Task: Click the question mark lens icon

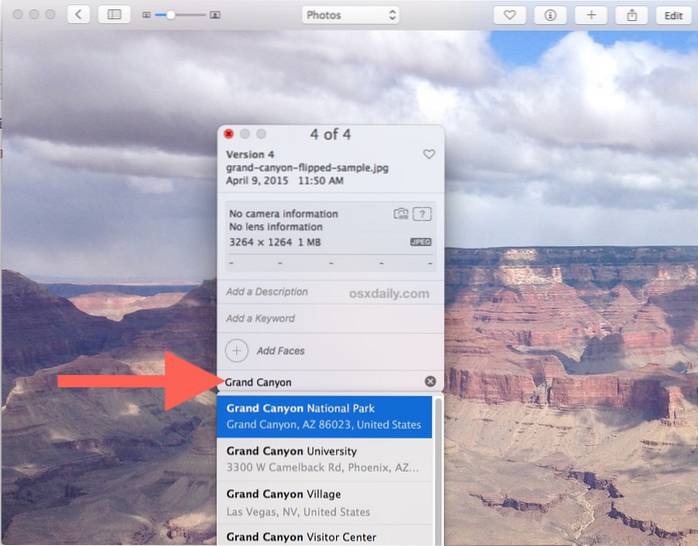Action: click(422, 214)
